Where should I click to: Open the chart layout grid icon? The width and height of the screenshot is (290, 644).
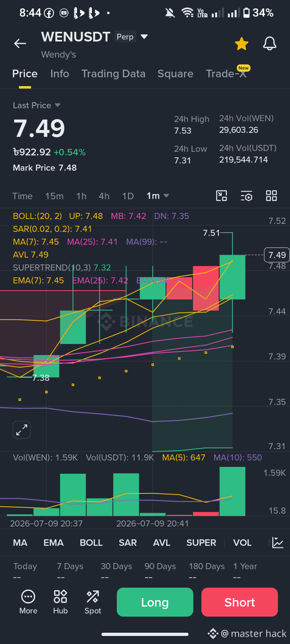point(271,196)
